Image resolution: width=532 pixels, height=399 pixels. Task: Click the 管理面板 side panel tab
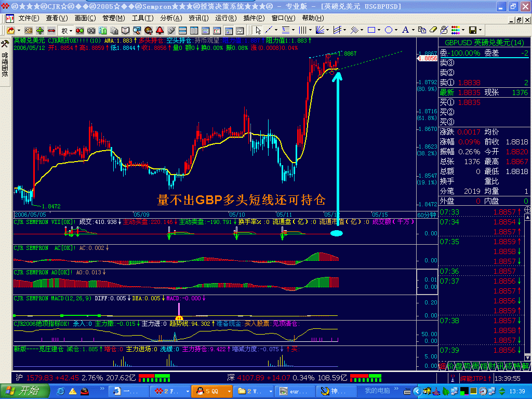5,64
